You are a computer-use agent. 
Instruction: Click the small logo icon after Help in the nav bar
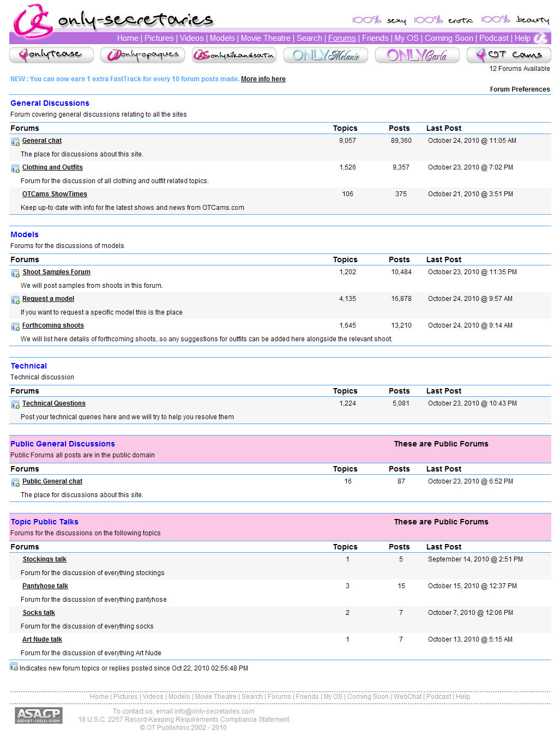pos(540,38)
